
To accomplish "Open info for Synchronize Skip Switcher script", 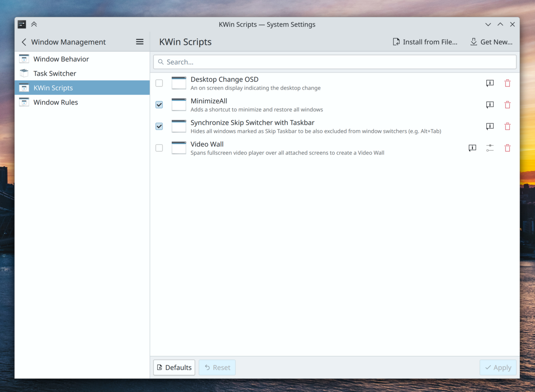I will 490,126.
